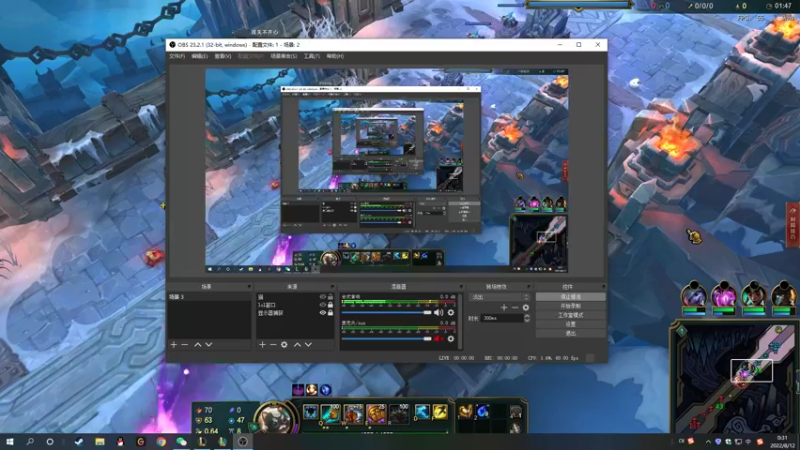The height and width of the screenshot is (450, 800).
Task: Remove the scene transition with the minus icon
Action: (515, 308)
